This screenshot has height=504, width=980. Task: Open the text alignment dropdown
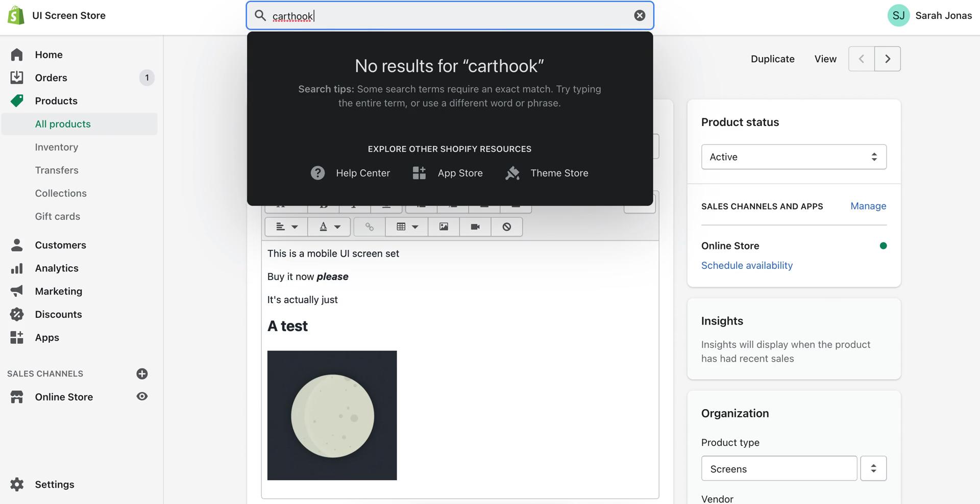coord(286,226)
